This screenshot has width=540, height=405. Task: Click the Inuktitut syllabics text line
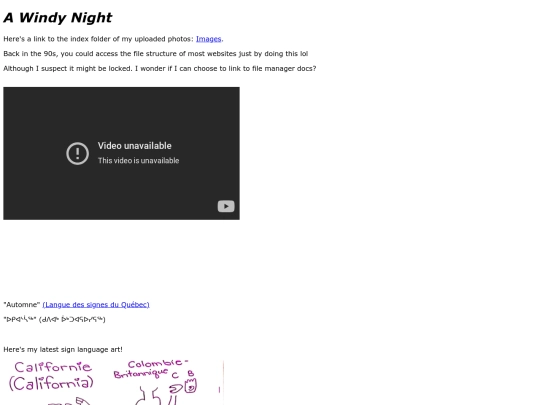click(54, 319)
